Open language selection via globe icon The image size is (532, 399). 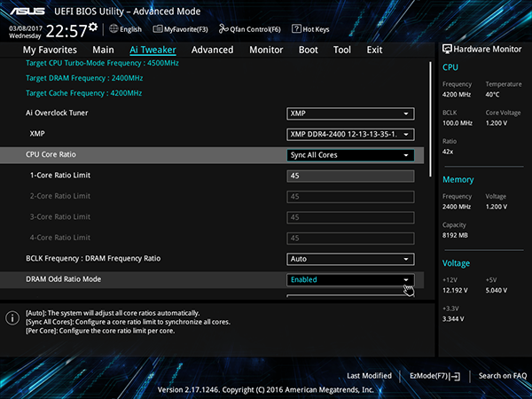click(113, 29)
